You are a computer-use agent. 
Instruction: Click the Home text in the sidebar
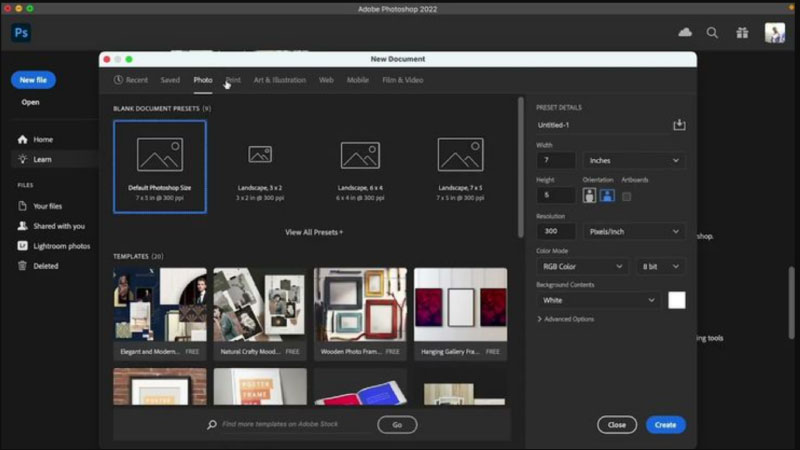click(43, 139)
